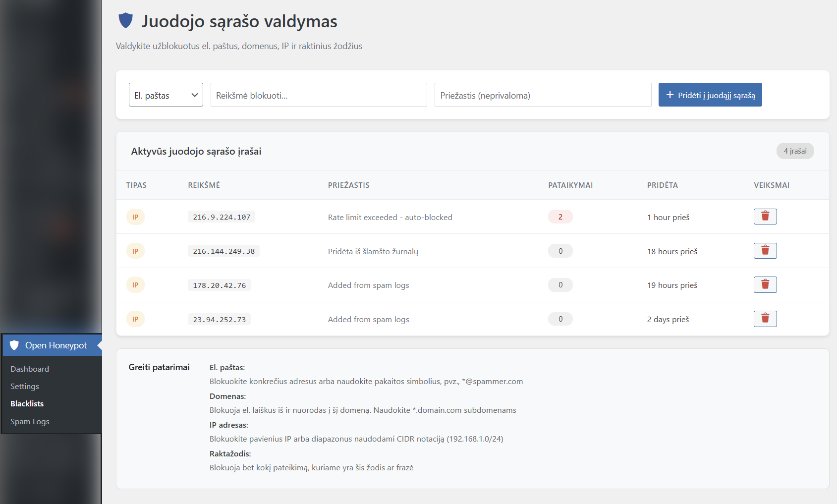Focus the Reikšmė blokuoti input field

[319, 95]
